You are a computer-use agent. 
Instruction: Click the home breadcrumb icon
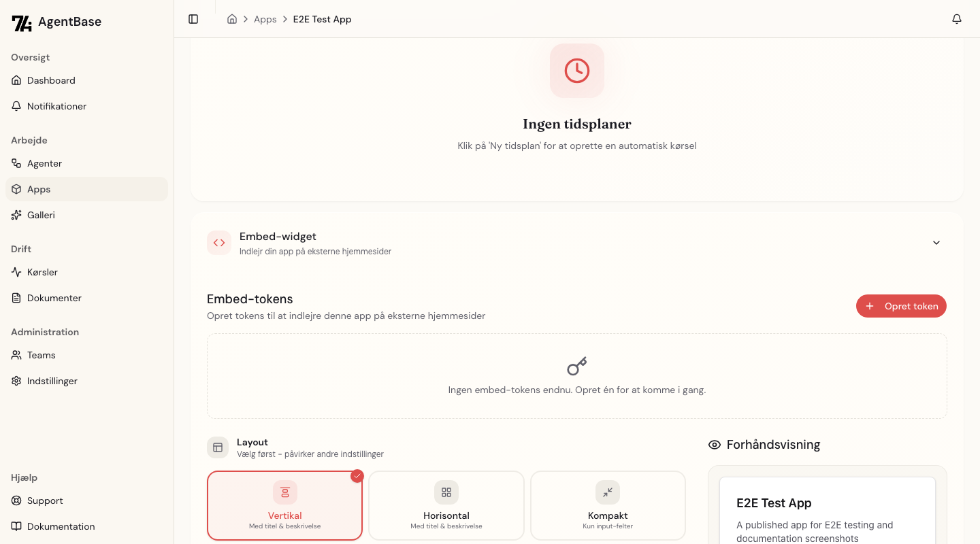[232, 19]
